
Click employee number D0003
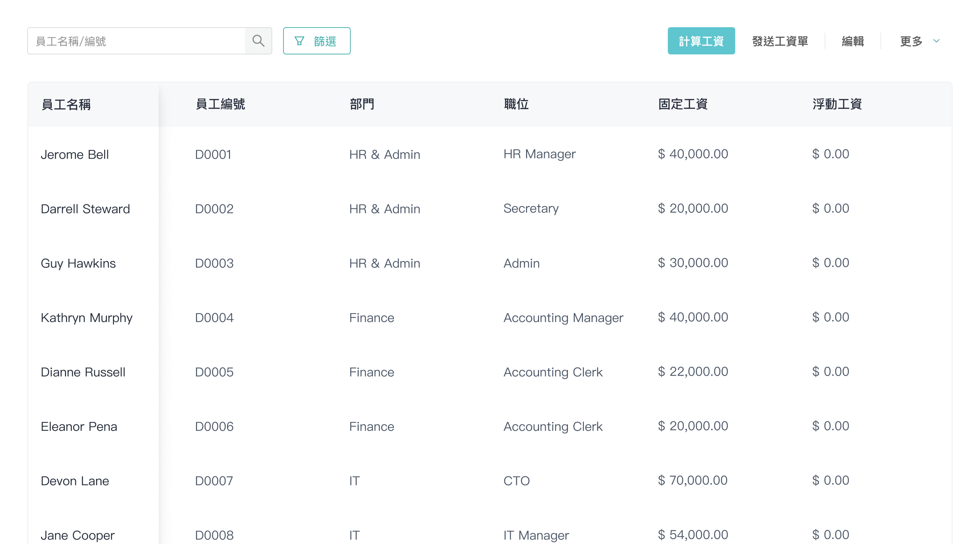214,263
